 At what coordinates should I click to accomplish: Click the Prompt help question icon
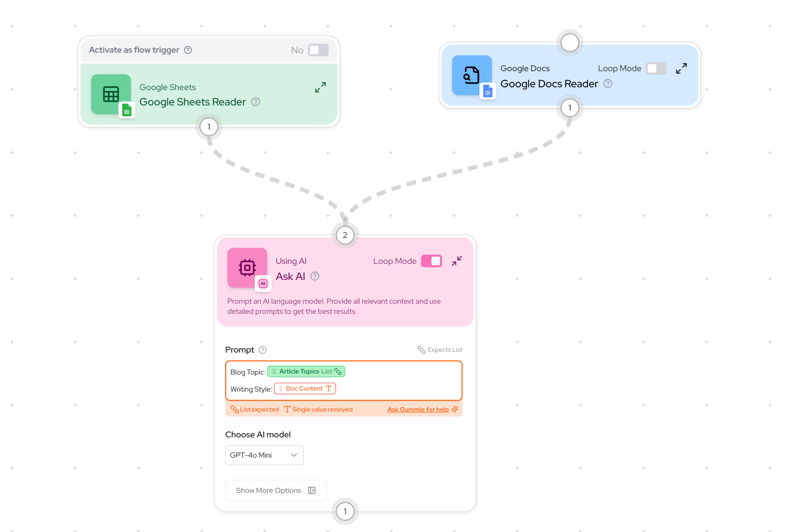point(263,350)
